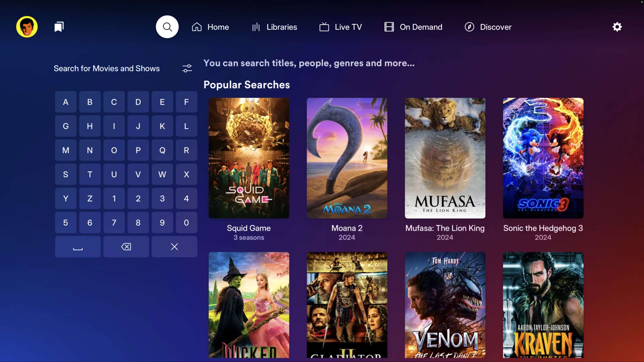Click 'Sonic the Hedgehog 3' title text
This screenshot has height=362, width=644.
[x=543, y=228]
